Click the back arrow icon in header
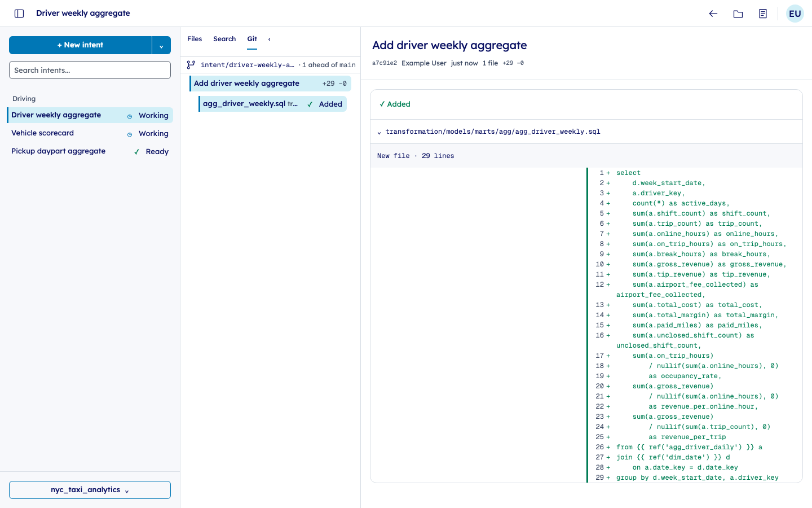The width and height of the screenshot is (812, 508). point(713,14)
